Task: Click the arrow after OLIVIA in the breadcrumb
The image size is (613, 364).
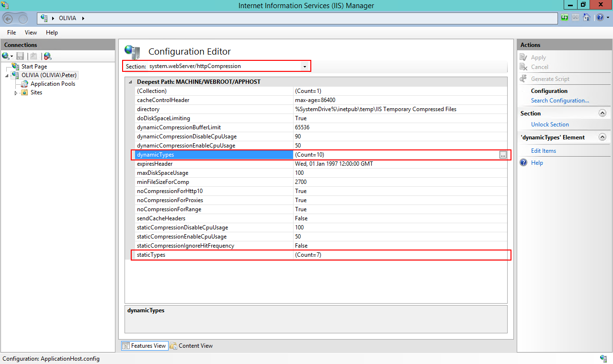Action: (x=83, y=18)
